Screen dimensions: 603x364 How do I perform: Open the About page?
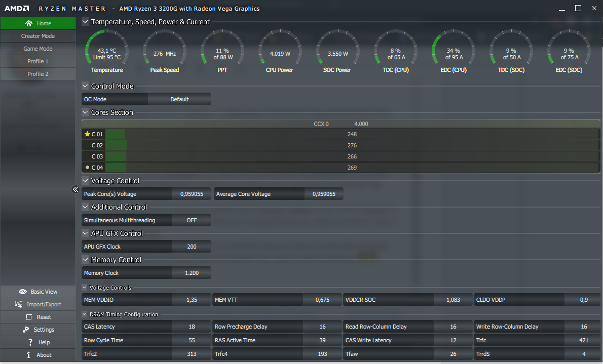(x=38, y=355)
